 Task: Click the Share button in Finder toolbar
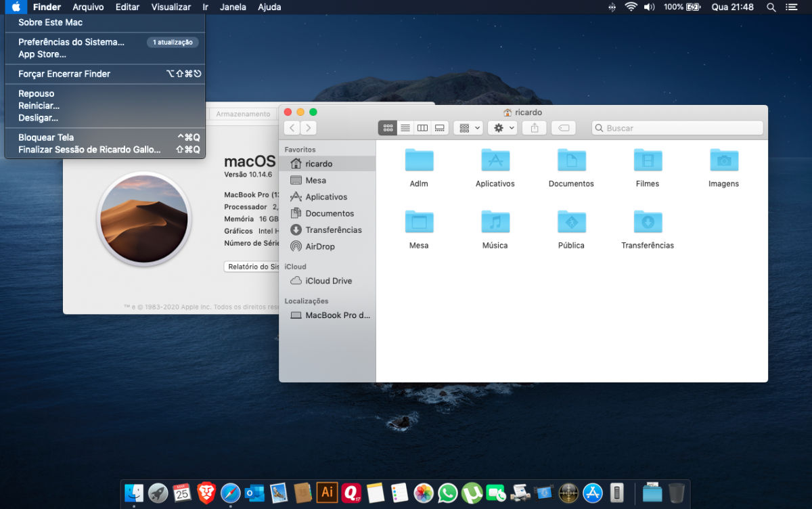click(x=535, y=128)
